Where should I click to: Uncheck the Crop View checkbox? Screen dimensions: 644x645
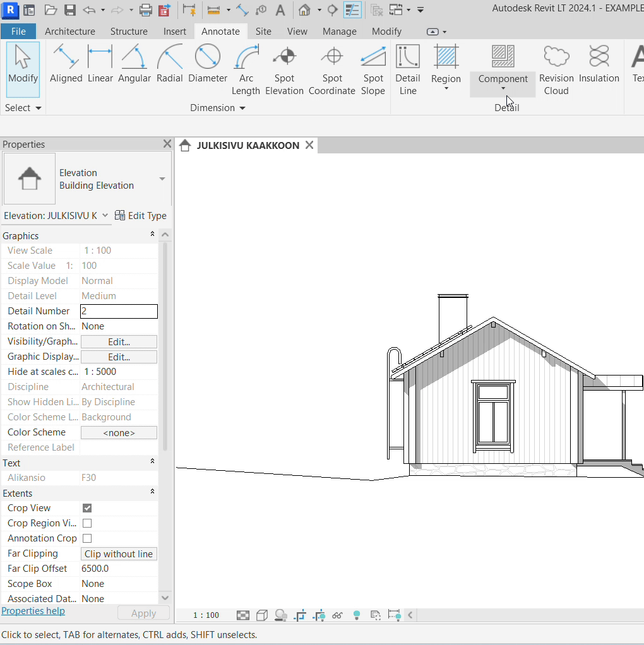[x=87, y=508]
